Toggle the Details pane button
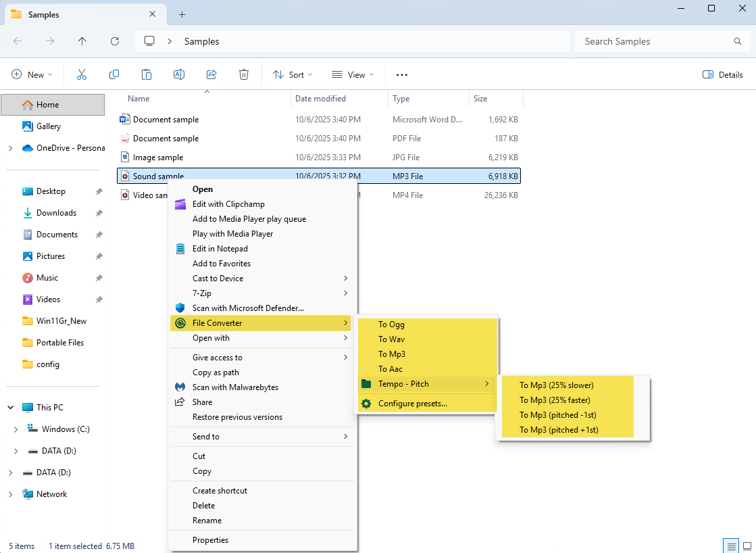This screenshot has height=553, width=756. click(723, 74)
